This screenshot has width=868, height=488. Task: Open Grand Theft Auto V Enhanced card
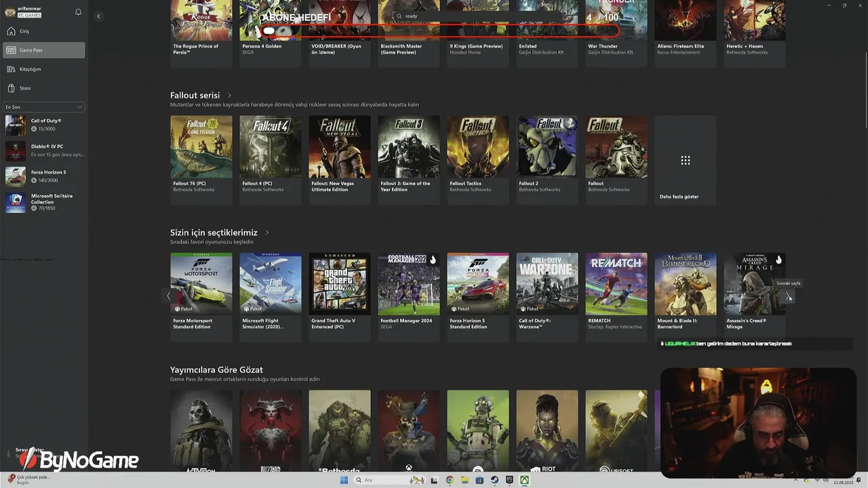click(x=339, y=297)
